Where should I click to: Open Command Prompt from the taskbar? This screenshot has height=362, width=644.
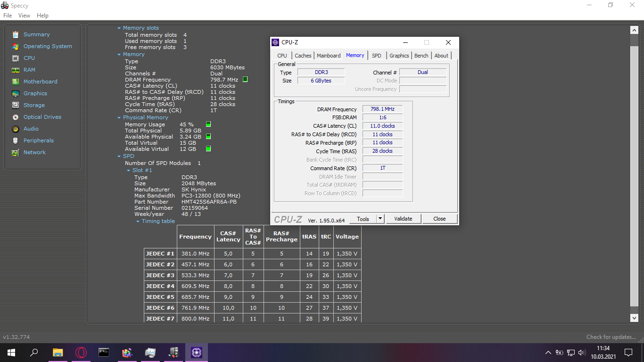pos(104,352)
